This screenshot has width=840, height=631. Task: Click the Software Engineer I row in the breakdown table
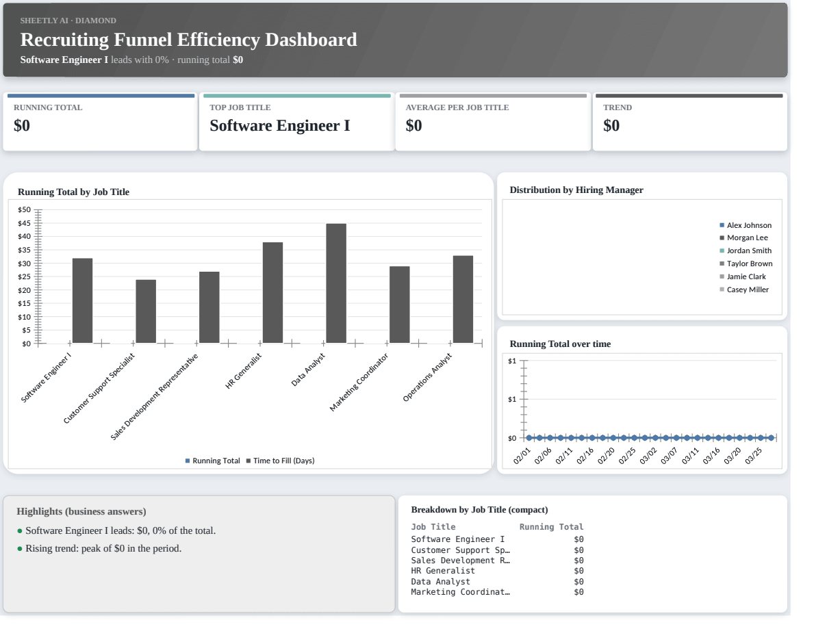497,539
